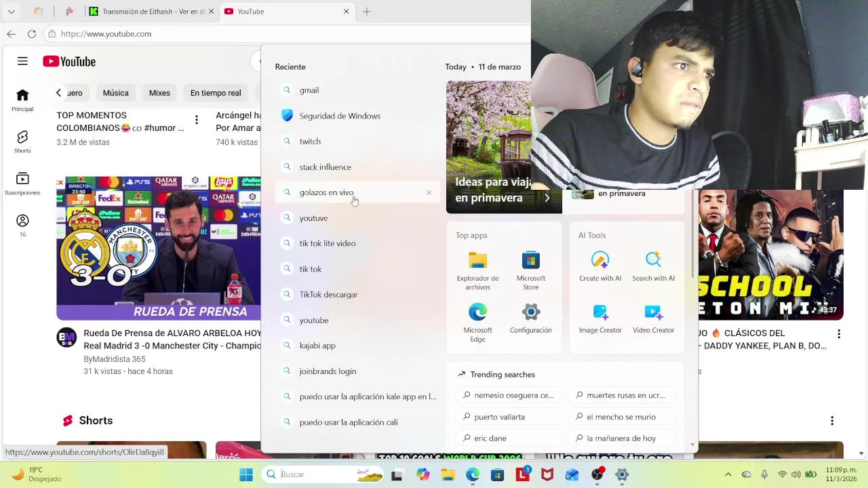Open the Tú profile section
Screen dimensions: 868x488
pyautogui.click(x=22, y=226)
